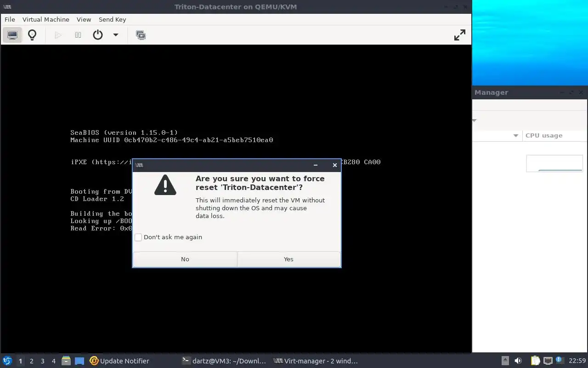The width and height of the screenshot is (588, 368).
Task: Open the Lubuntu application start menu
Action: 7,361
